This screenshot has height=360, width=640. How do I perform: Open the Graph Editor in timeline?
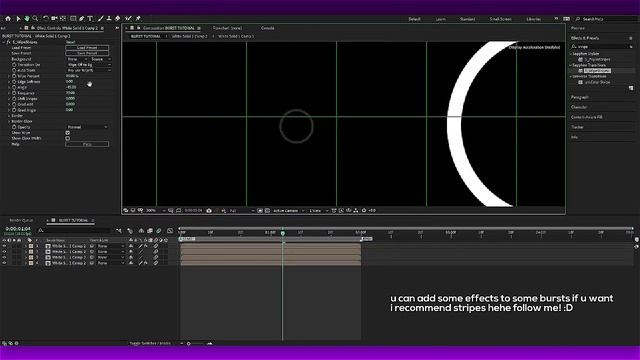[170, 231]
